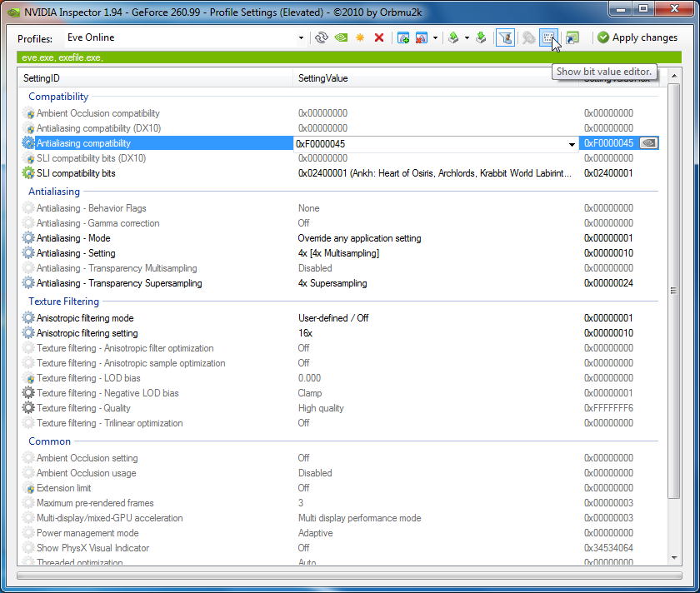The height and width of the screenshot is (593, 700).
Task: Click the small button beside 0xF0000045 hex value
Action: 648,143
